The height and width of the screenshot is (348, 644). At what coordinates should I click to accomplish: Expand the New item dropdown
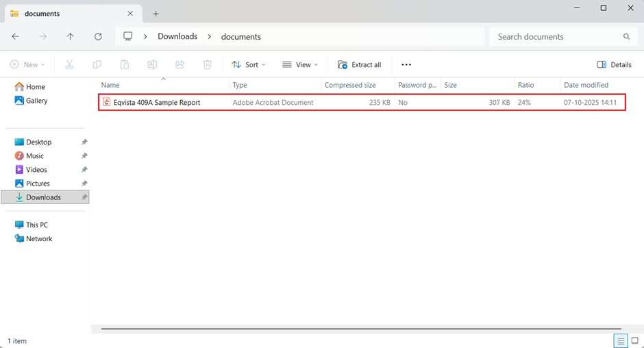point(27,64)
